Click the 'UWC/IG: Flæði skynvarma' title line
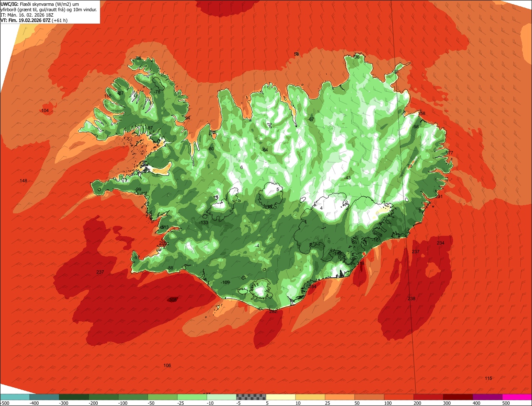This screenshot has width=532, height=406. (39, 3)
